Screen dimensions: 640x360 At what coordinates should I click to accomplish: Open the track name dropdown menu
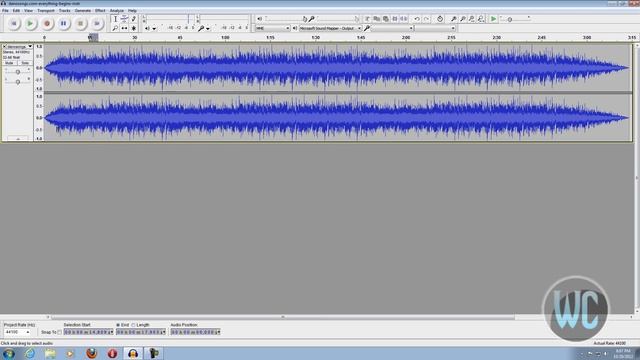(x=30, y=47)
